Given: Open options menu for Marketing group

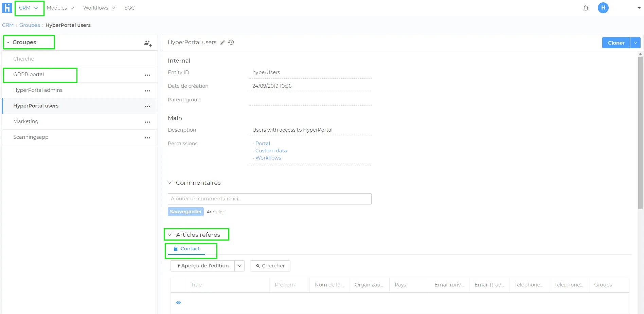Looking at the screenshot, I should [147, 122].
